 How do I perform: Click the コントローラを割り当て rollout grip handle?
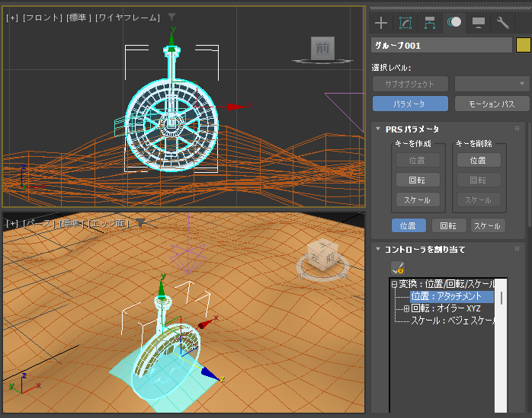point(517,249)
